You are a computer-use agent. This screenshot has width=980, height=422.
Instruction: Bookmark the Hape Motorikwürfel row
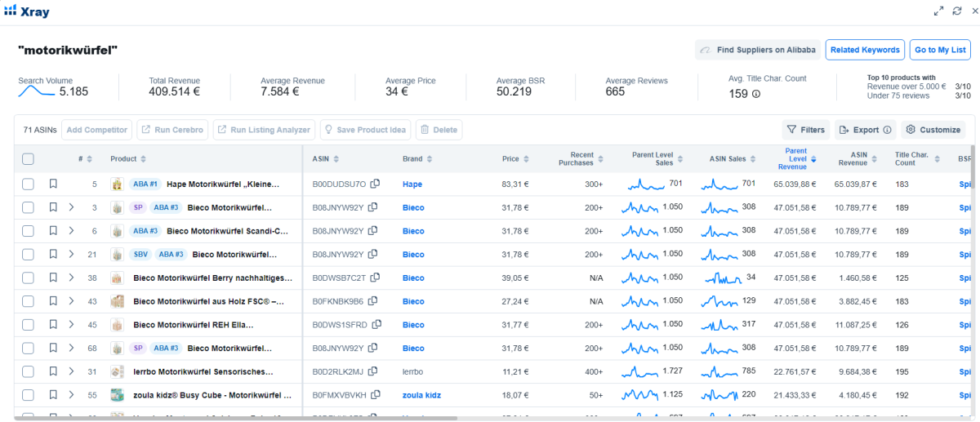click(53, 184)
